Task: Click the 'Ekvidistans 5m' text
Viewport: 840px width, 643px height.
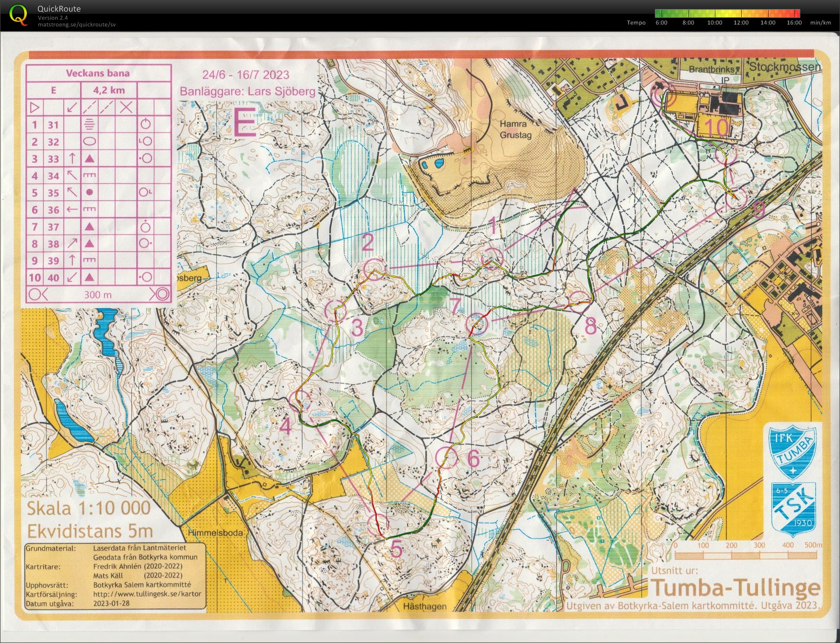Action: pyautogui.click(x=90, y=531)
